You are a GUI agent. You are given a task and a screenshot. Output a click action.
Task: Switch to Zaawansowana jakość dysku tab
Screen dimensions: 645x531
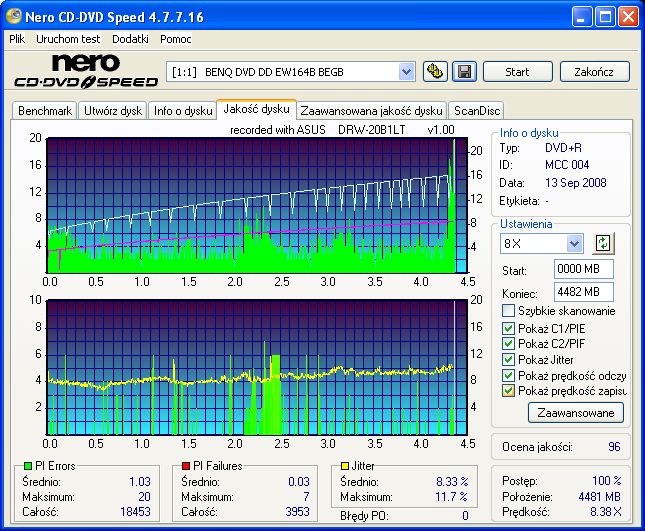(371, 111)
